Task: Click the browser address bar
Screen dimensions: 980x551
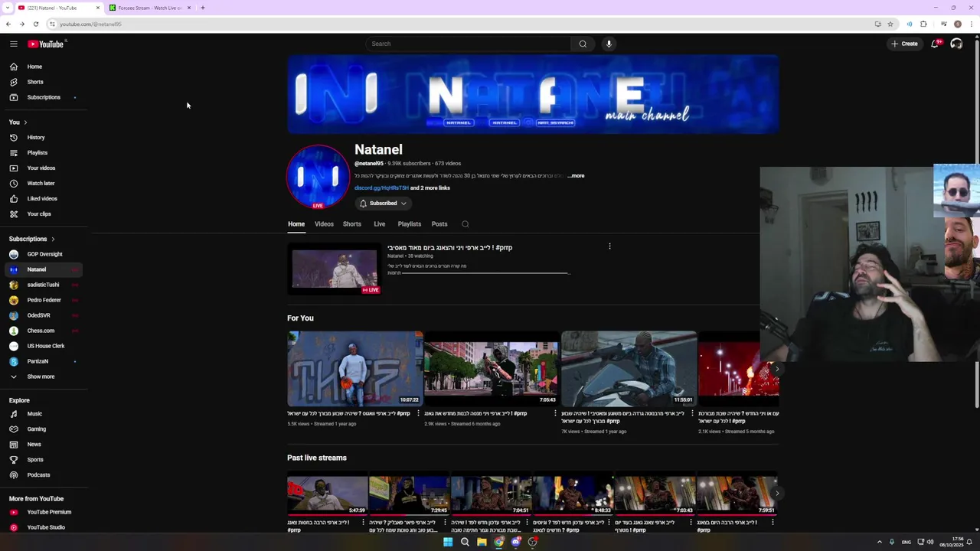Action: pyautogui.click(x=459, y=24)
